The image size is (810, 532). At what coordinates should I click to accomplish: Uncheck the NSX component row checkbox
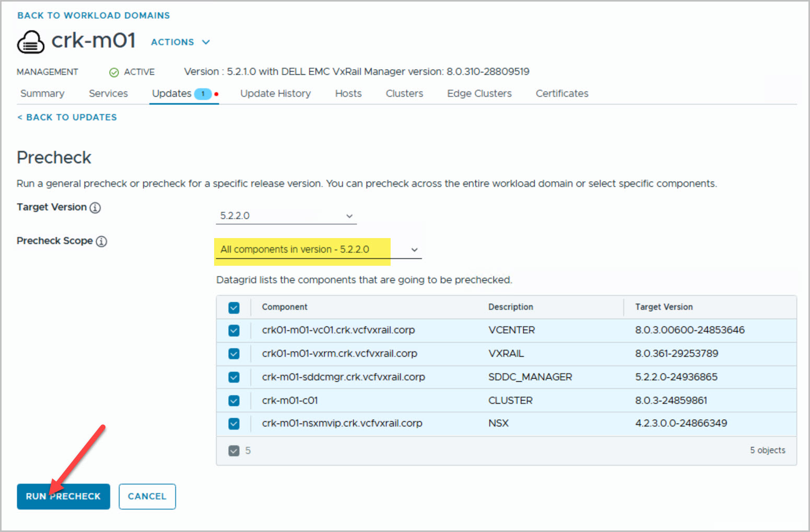pyautogui.click(x=234, y=423)
